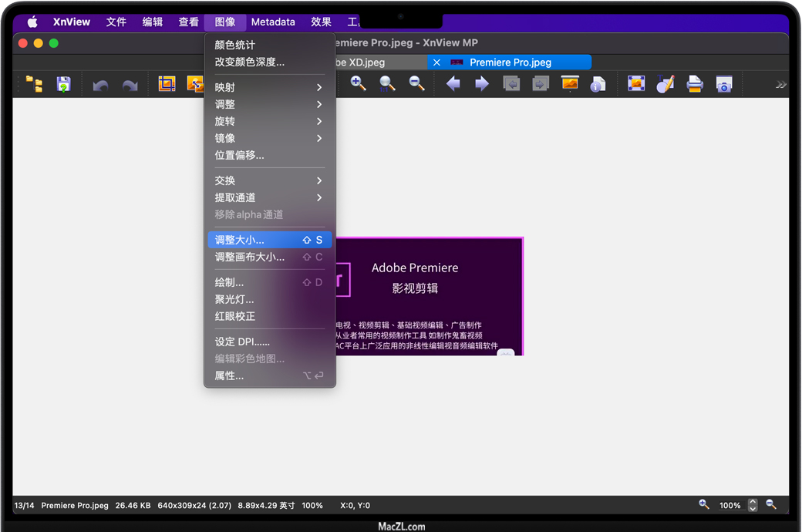Image resolution: width=802 pixels, height=532 pixels.
Task: Click the image info properties icon
Action: point(598,84)
